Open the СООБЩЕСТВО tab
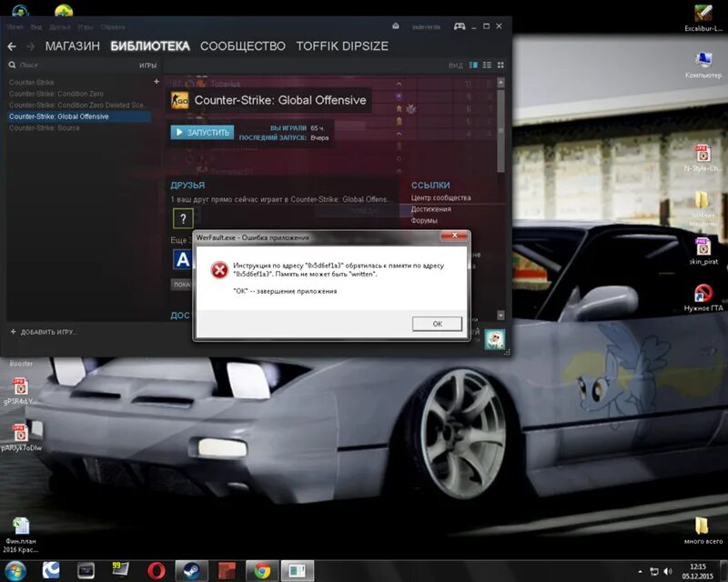This screenshot has height=582, width=728. [x=243, y=46]
